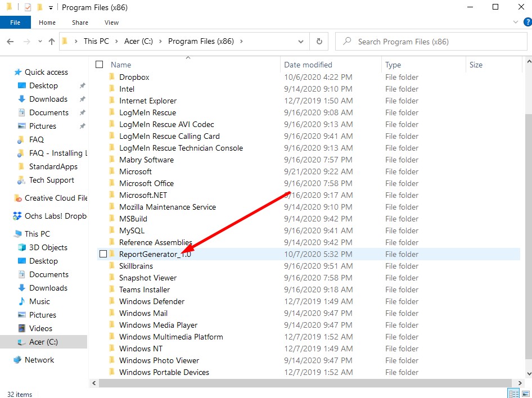
Task: Expand breadcrumb arrow after Acer (C:)
Action: pos(160,42)
